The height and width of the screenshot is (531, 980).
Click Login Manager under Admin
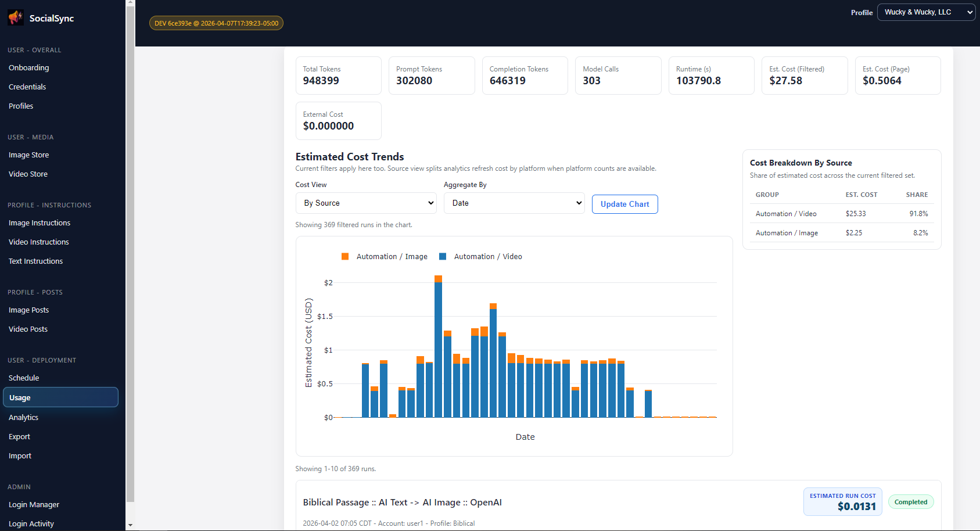coord(34,504)
